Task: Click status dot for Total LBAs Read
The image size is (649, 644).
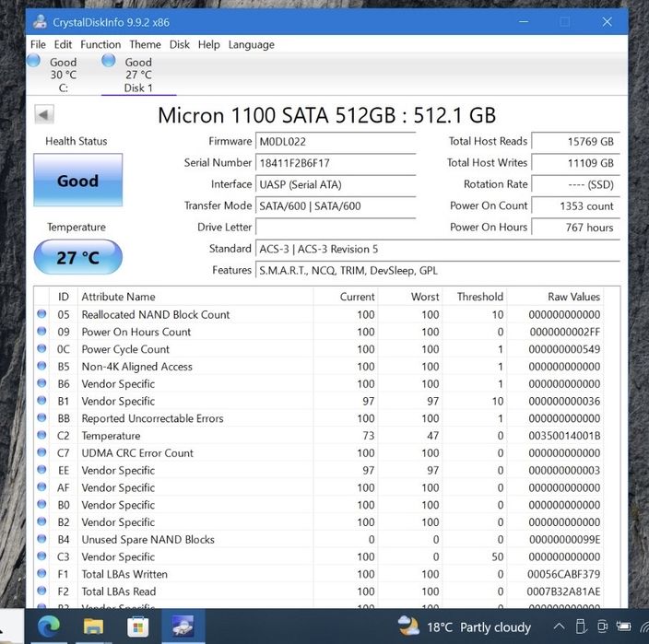Action: (x=41, y=591)
